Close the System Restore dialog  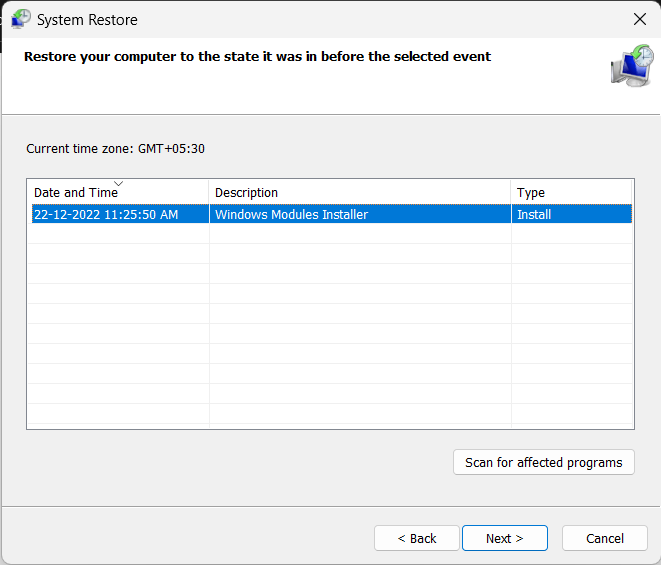(640, 19)
